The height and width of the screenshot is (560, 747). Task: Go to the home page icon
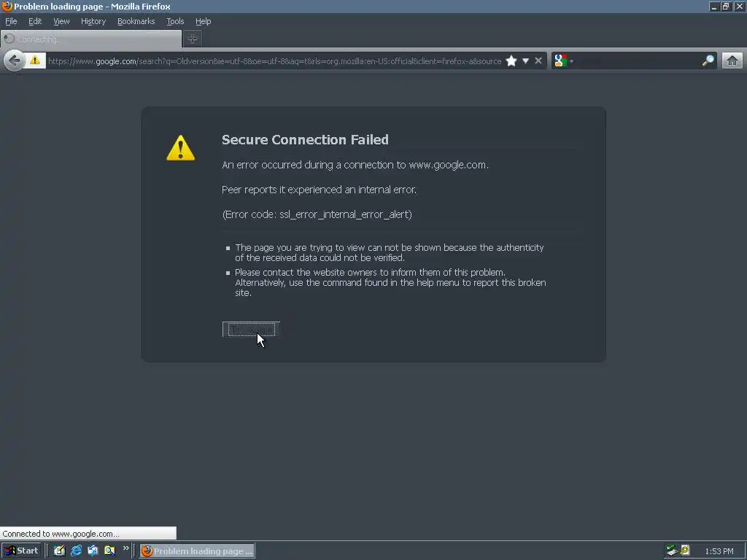tap(732, 61)
